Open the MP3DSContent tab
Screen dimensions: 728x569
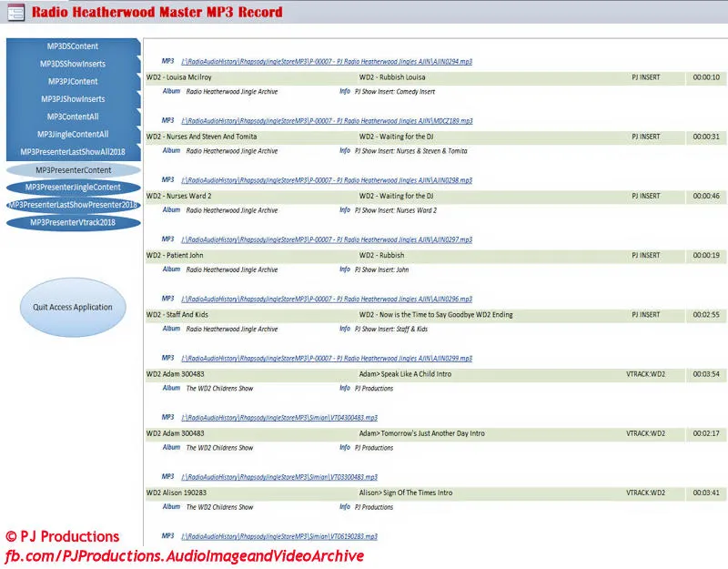(x=73, y=46)
